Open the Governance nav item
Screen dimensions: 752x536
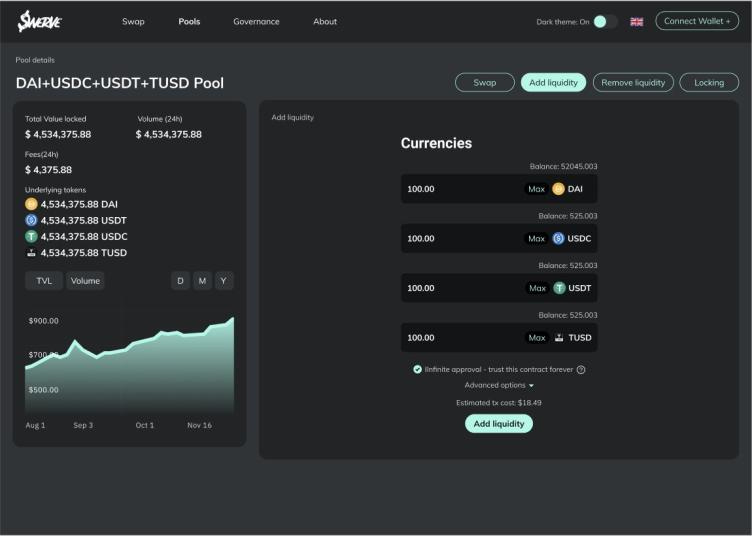[x=256, y=22]
